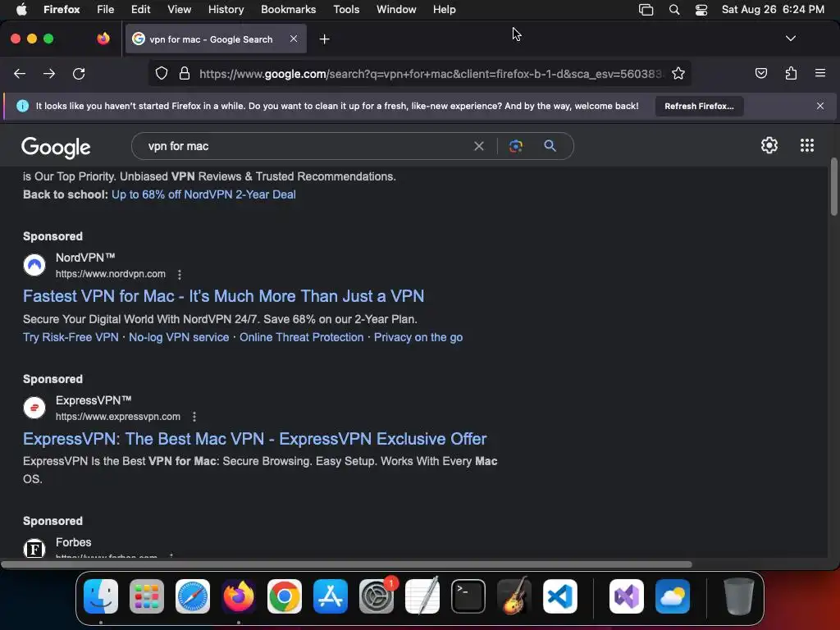This screenshot has height=630, width=840.
Task: Open the Edit menu
Action: click(x=140, y=9)
